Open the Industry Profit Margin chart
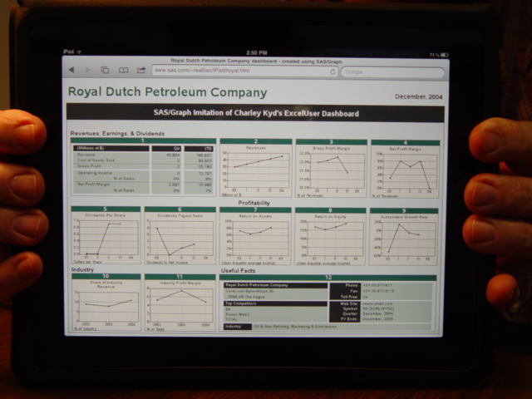The image size is (532, 399). (180, 303)
